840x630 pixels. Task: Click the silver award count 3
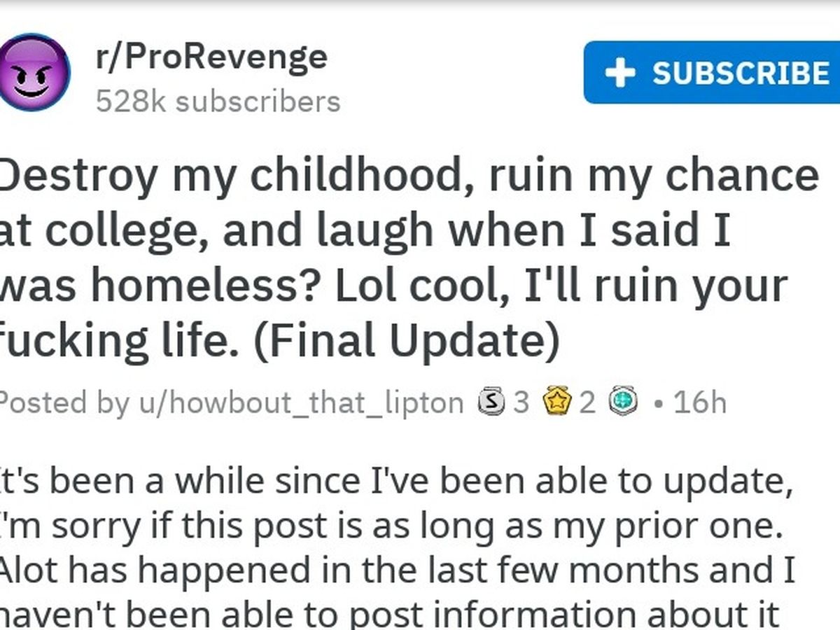520,403
